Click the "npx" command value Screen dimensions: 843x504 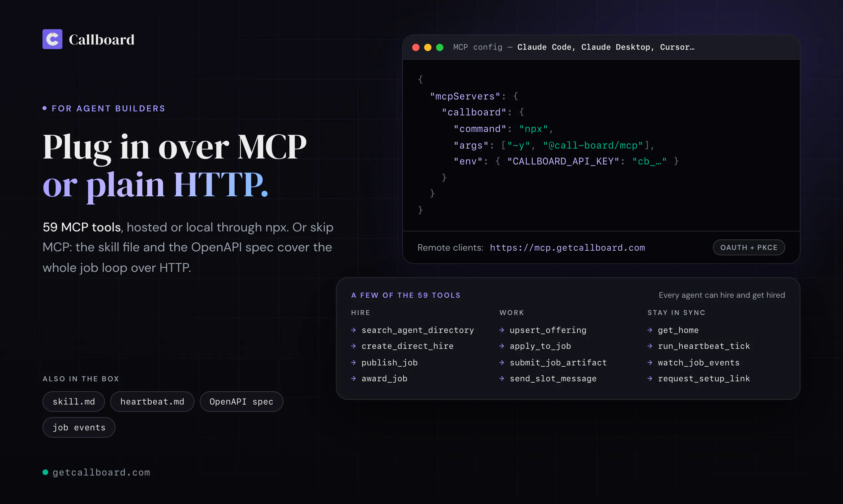(533, 129)
